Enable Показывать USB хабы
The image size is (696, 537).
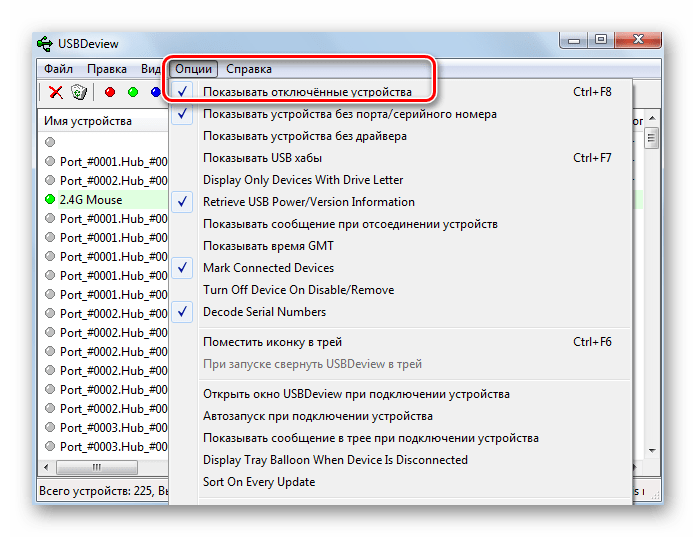click(x=400, y=158)
